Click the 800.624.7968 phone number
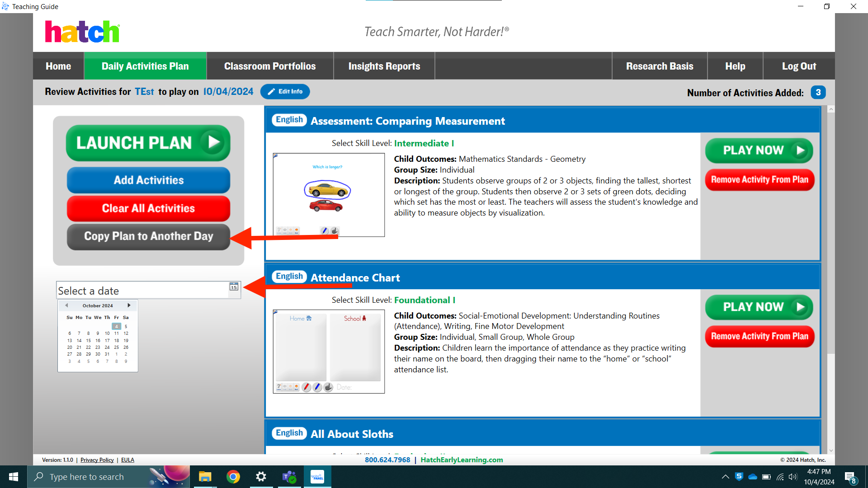Image resolution: width=868 pixels, height=488 pixels. [x=387, y=460]
